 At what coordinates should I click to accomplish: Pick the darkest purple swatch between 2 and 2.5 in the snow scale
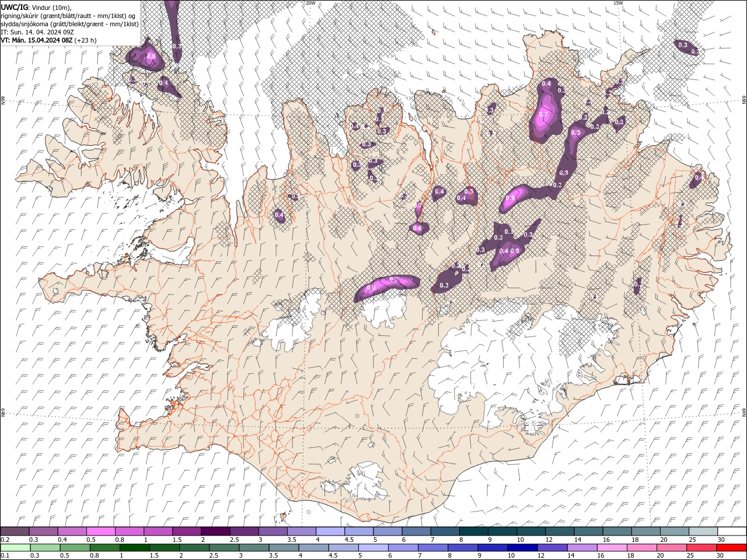click(215, 531)
